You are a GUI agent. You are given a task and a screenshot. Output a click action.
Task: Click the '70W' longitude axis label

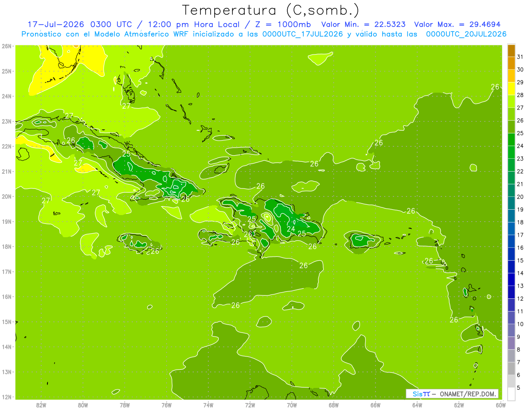coord(292,405)
